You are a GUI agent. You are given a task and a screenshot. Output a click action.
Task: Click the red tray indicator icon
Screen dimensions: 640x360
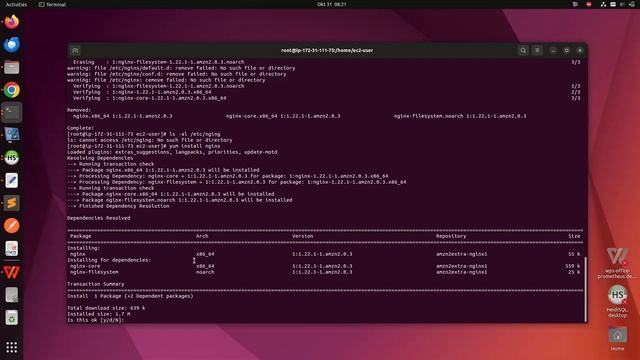[589, 4]
